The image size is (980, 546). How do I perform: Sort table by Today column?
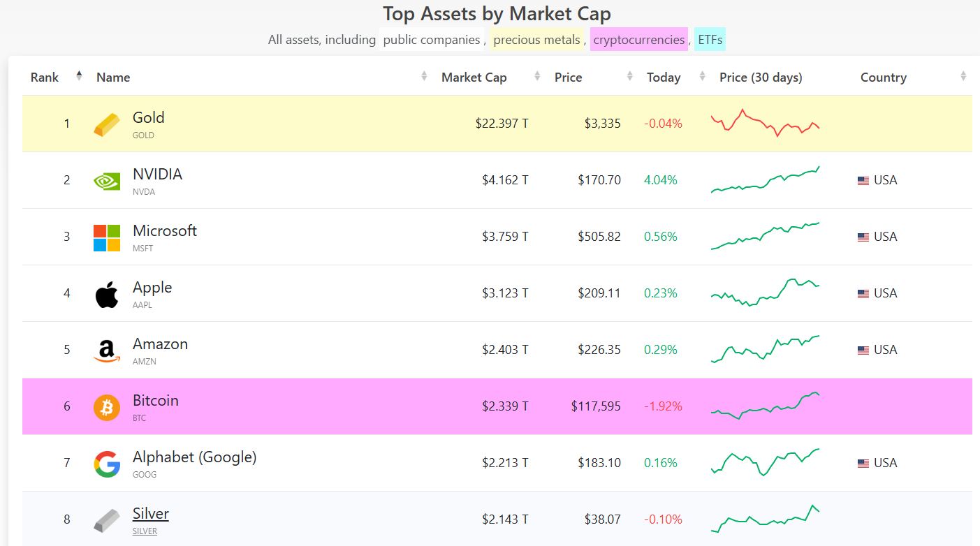pyautogui.click(x=663, y=78)
